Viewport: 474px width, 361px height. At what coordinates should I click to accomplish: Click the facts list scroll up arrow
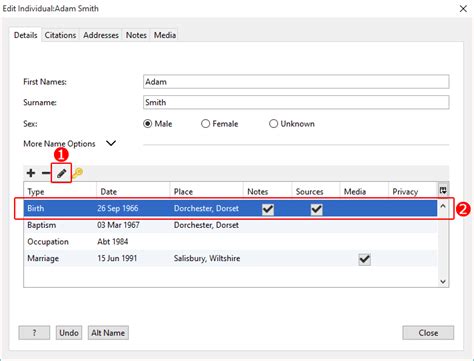pos(443,206)
